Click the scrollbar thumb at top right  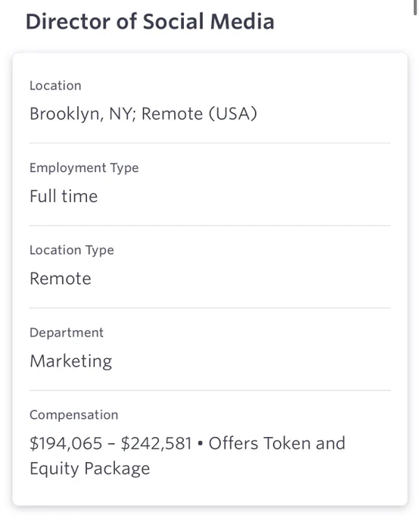(415, 8)
